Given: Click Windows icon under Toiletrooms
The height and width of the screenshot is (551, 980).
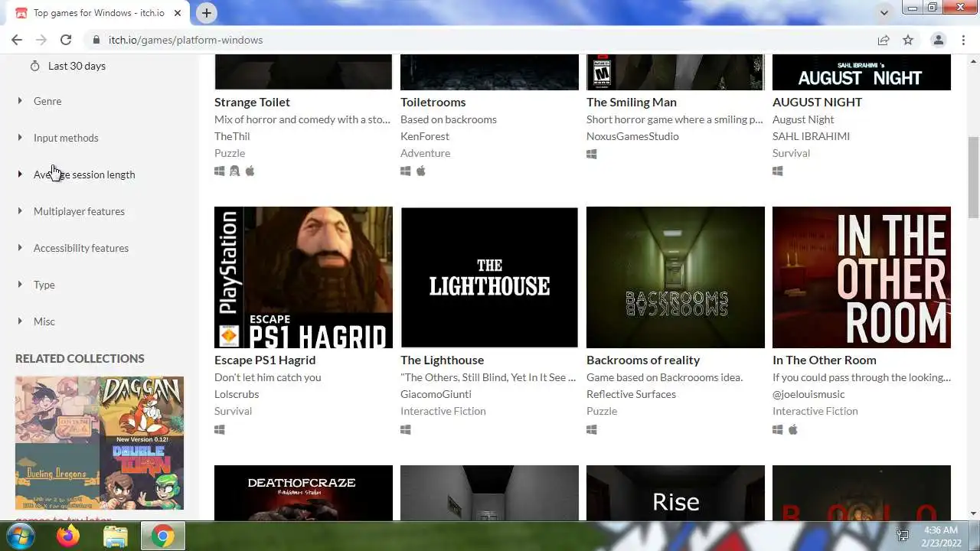Looking at the screenshot, I should point(406,171).
